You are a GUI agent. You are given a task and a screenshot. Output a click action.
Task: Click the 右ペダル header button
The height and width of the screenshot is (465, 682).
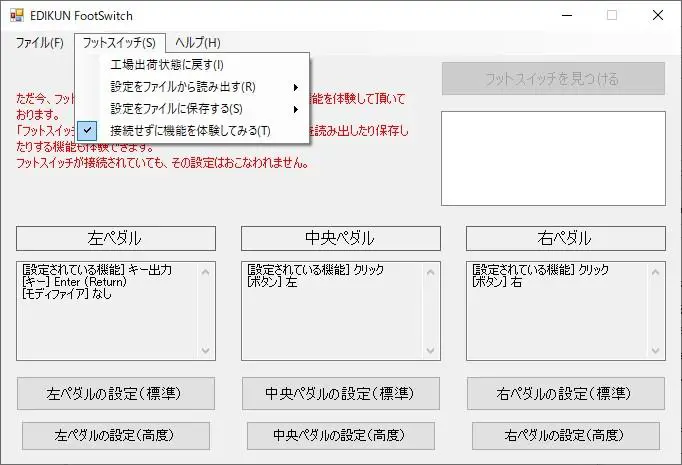click(565, 238)
